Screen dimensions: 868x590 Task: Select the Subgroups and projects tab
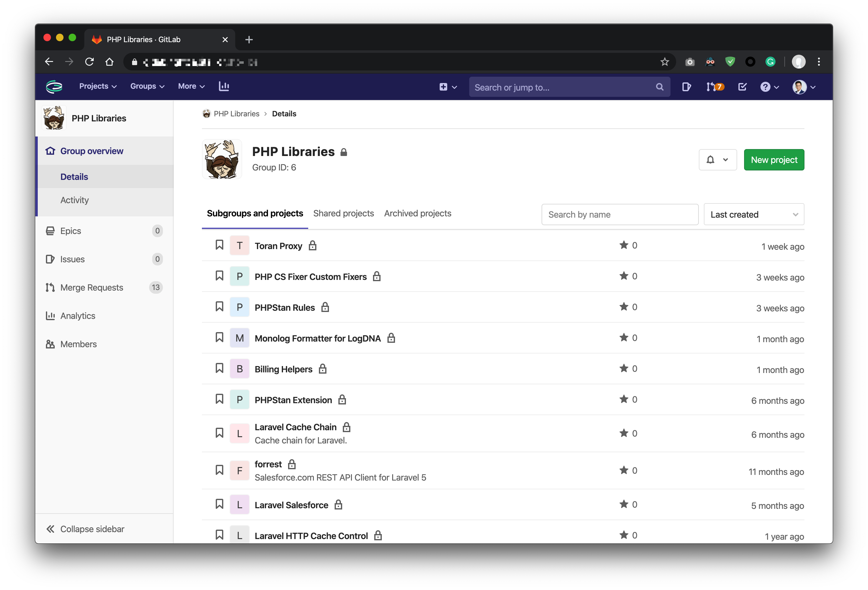pos(255,213)
